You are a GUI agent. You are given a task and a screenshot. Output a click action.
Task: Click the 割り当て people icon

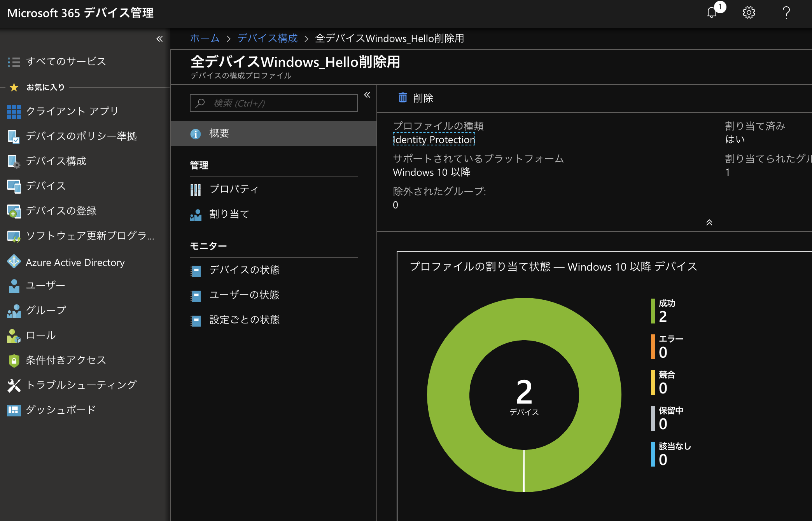[x=196, y=215]
